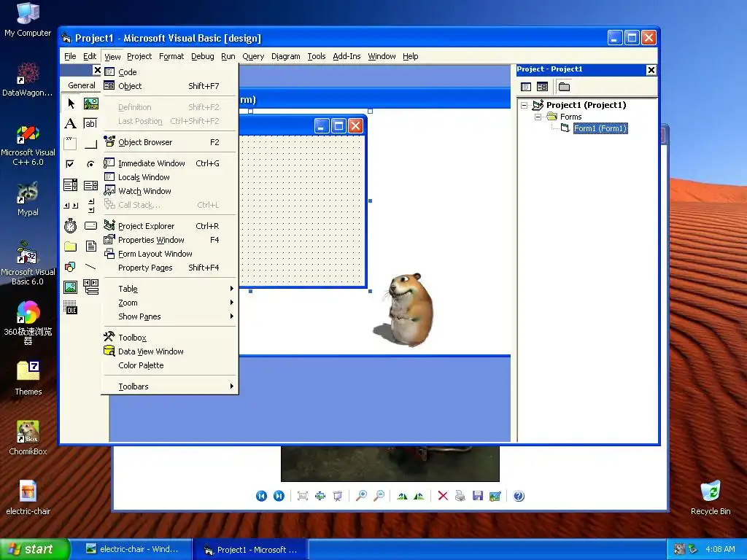Viewport: 747px width, 560px height.
Task: Select the DirListBox folder tool
Action: (71, 246)
